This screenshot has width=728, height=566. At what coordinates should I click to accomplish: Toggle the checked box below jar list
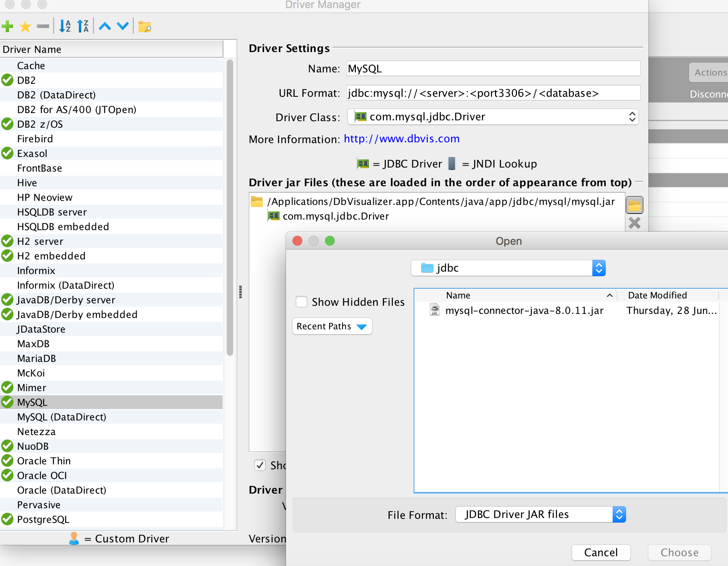click(260, 465)
